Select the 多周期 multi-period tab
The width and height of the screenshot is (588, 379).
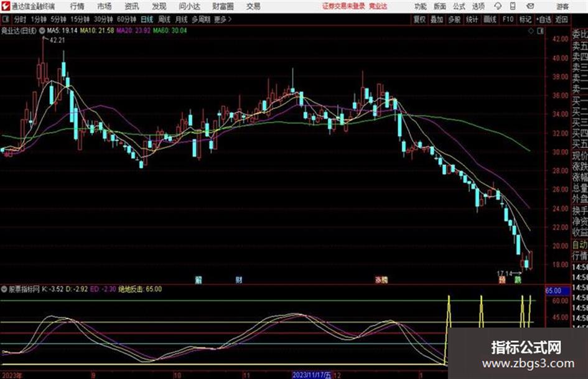pyautogui.click(x=201, y=19)
